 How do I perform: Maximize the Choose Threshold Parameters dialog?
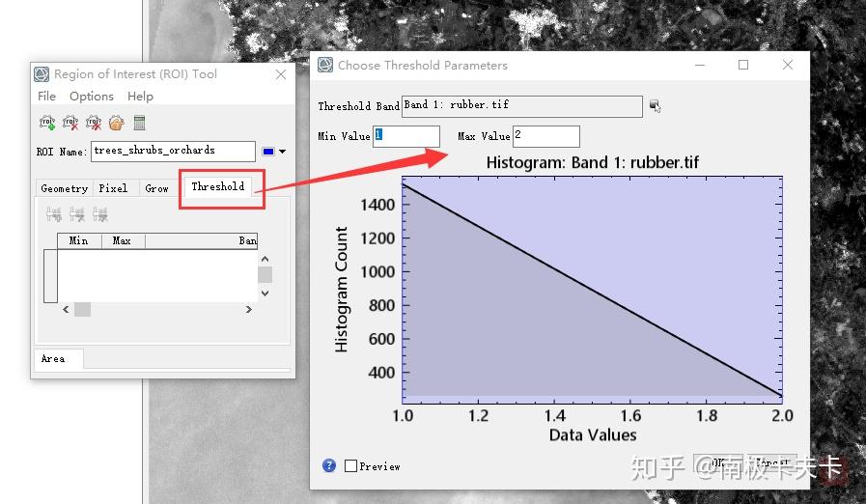[743, 65]
